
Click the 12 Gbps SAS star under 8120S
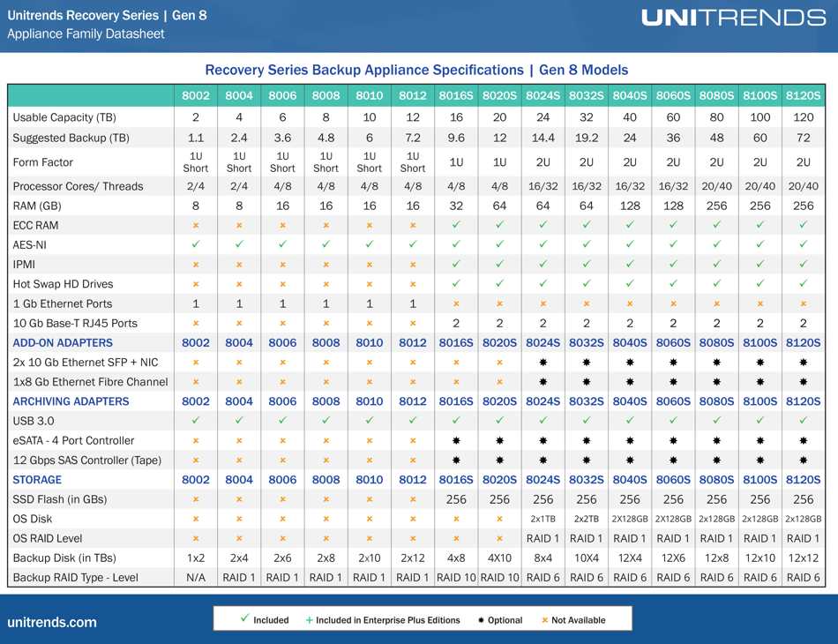click(x=803, y=460)
